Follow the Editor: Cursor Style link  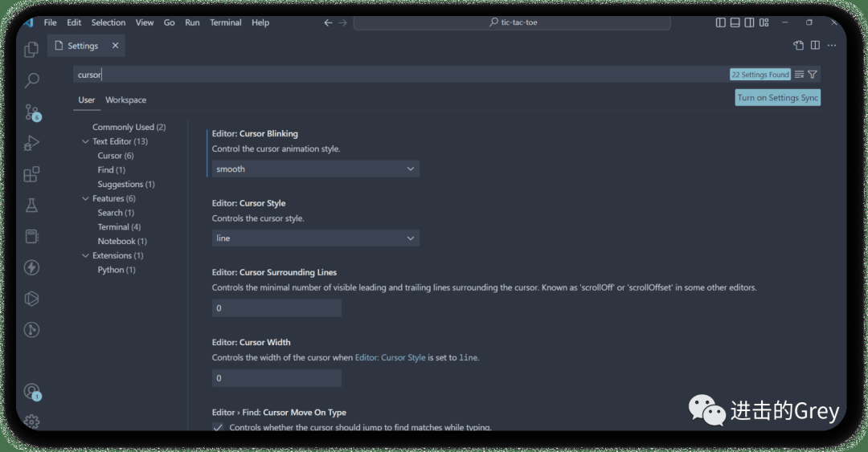[x=391, y=357]
